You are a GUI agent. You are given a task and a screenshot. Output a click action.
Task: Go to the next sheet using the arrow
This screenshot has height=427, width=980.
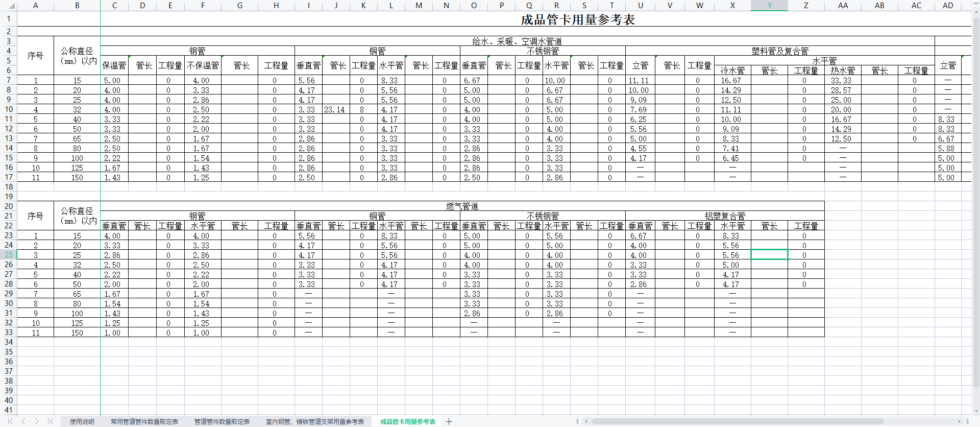pos(37,421)
